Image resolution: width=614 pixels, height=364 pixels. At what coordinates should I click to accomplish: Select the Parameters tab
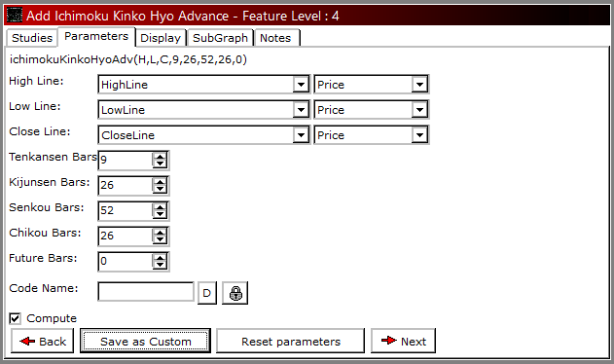point(96,36)
